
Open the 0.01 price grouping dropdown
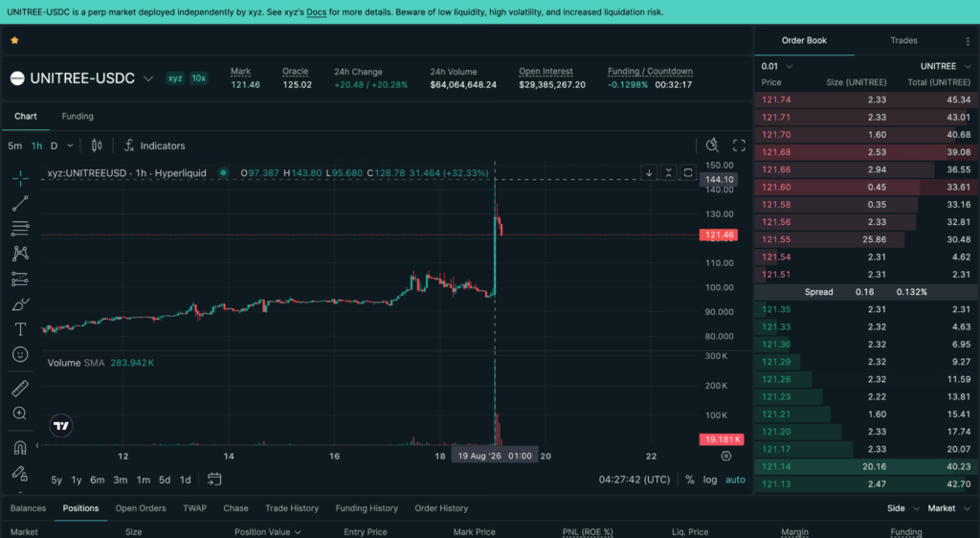tap(777, 66)
